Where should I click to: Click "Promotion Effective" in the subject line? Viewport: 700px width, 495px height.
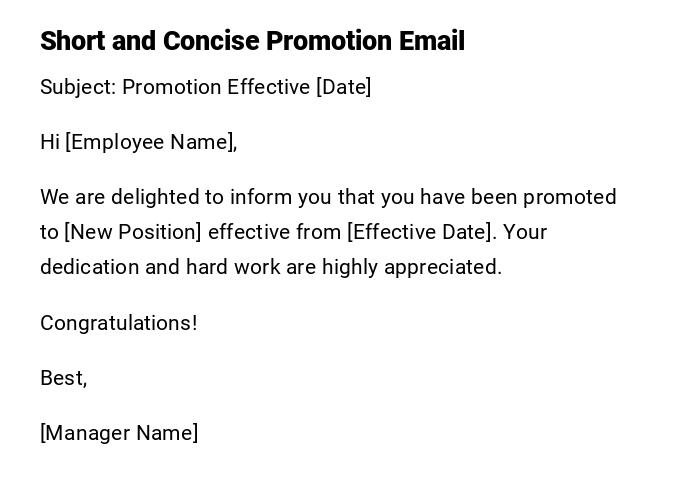click(216, 87)
